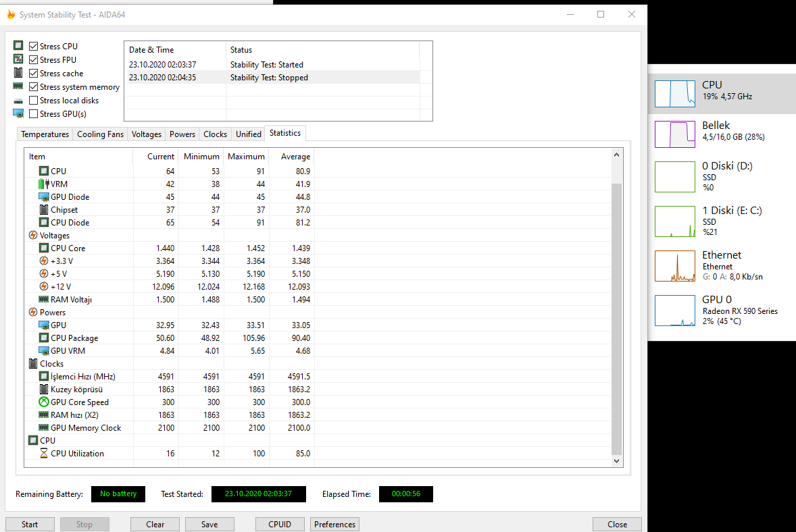
Task: Click the Elapsed Time 00:00:56 display
Action: (x=405, y=494)
